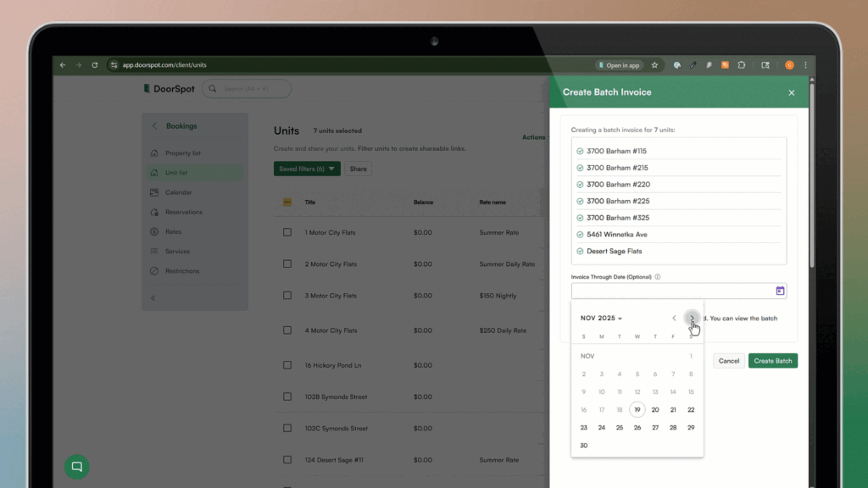Image resolution: width=868 pixels, height=488 pixels.
Task: Select November 22 in the calendar
Action: click(691, 410)
